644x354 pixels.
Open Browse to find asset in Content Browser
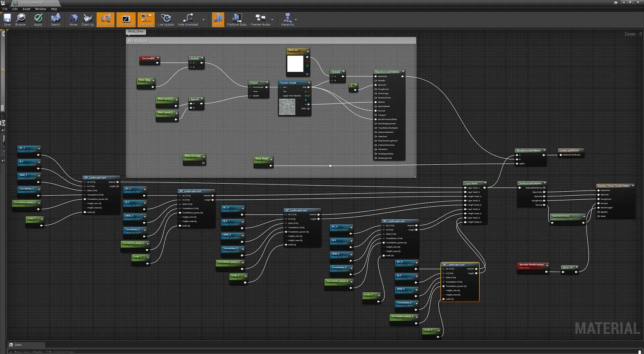[x=21, y=19]
